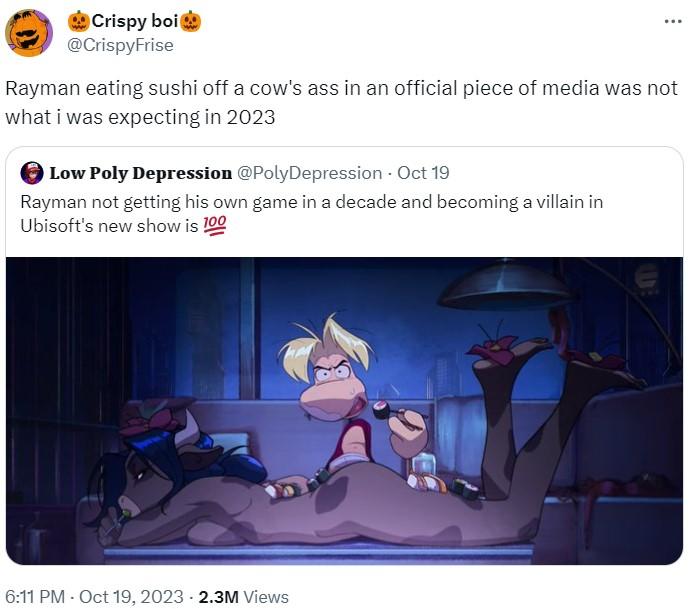Open the @CrispyFrise handle link
690x609 pixels.
tap(120, 45)
